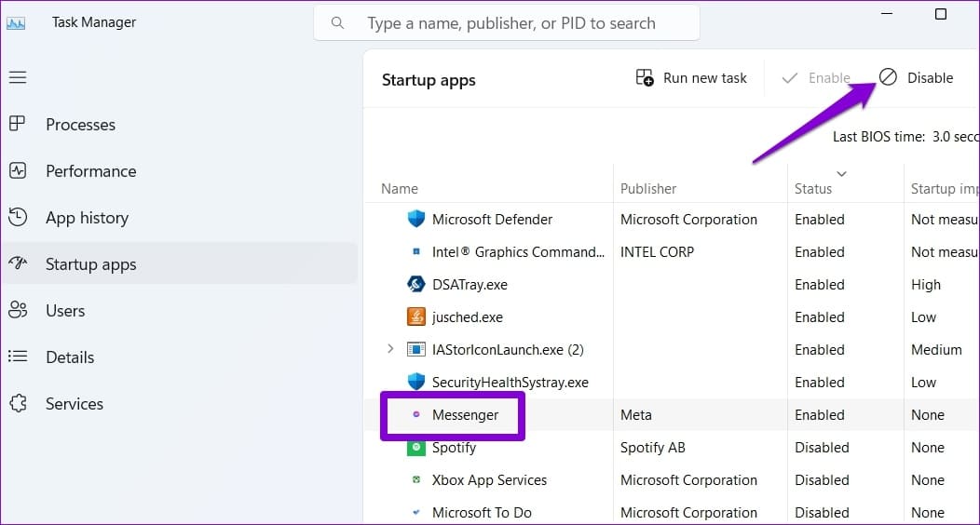Select the SecurityHealthSystray.exe row name
The image size is (980, 525).
point(510,382)
